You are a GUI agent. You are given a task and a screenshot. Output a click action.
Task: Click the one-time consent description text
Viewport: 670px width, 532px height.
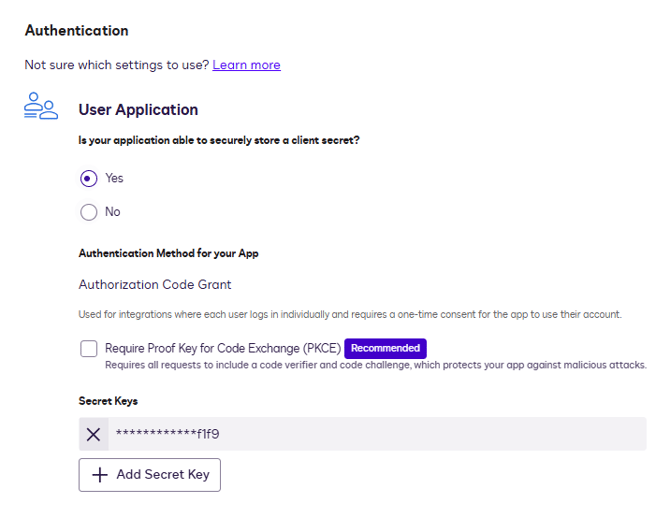pyautogui.click(x=350, y=314)
